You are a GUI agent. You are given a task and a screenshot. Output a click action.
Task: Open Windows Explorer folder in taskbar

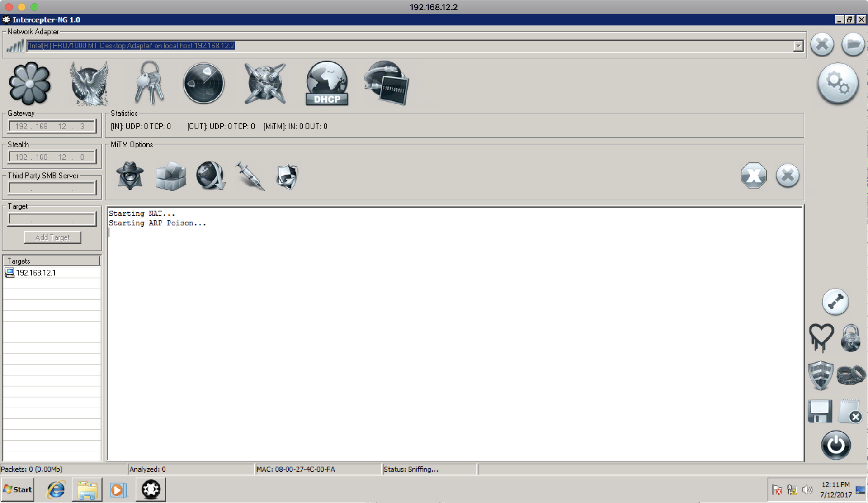coord(87,490)
